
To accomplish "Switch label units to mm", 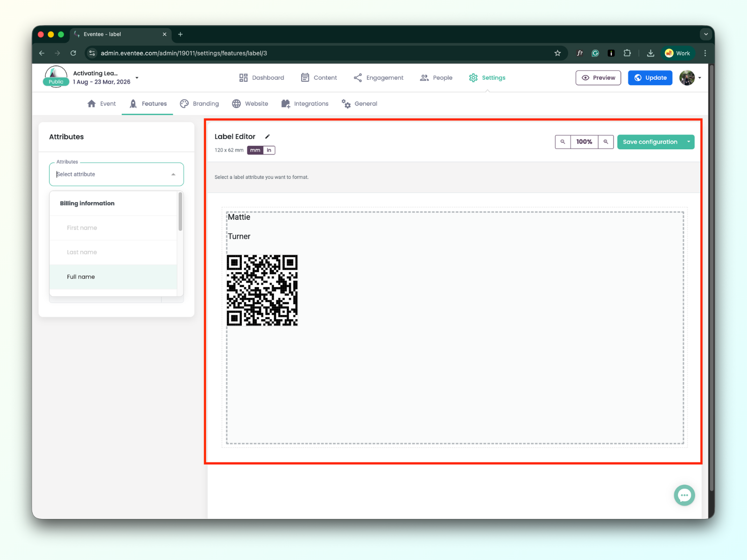I will pyautogui.click(x=255, y=150).
